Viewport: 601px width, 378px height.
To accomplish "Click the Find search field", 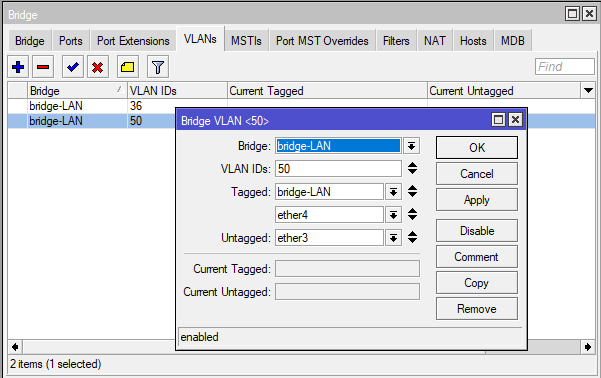I will click(565, 67).
